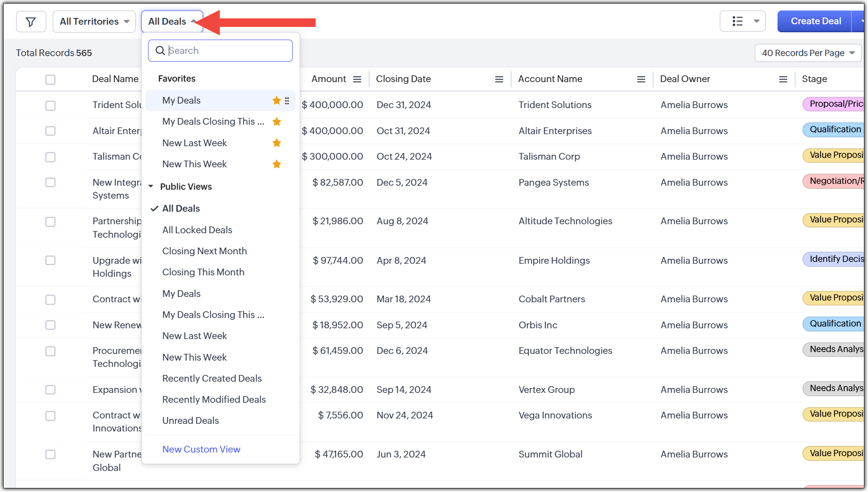
Task: Open the All Territories dropdown
Action: click(94, 22)
